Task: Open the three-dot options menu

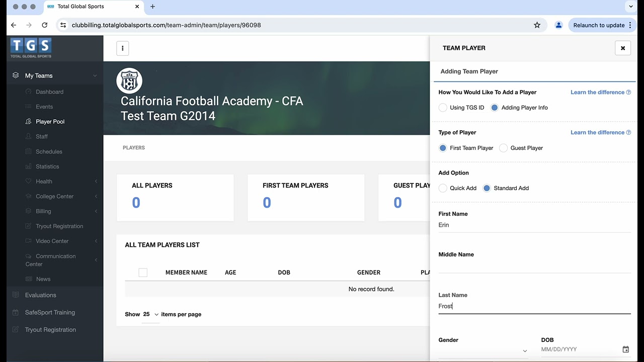Action: pos(123,48)
